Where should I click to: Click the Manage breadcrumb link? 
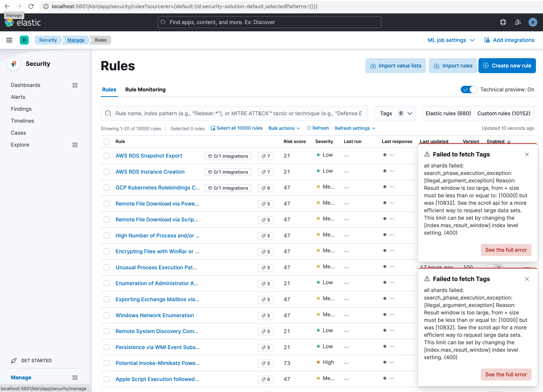coord(76,40)
